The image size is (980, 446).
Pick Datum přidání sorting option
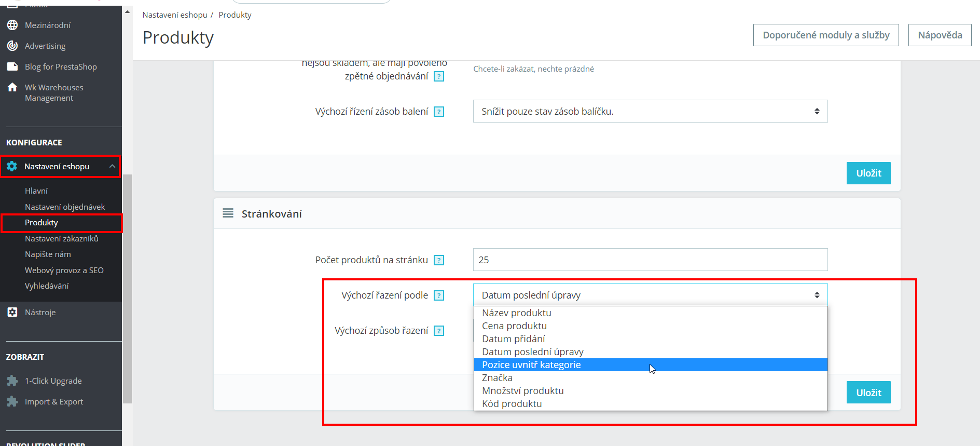tap(651, 339)
